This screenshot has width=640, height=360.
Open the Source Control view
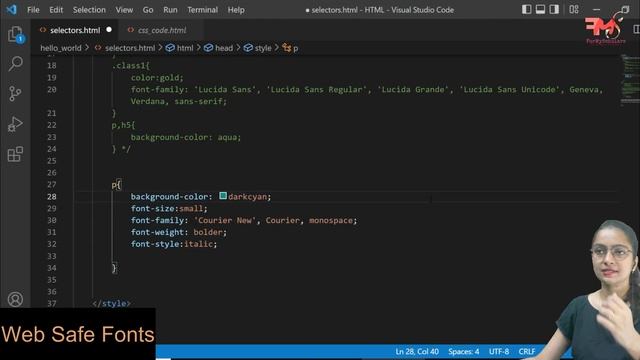pos(15,93)
